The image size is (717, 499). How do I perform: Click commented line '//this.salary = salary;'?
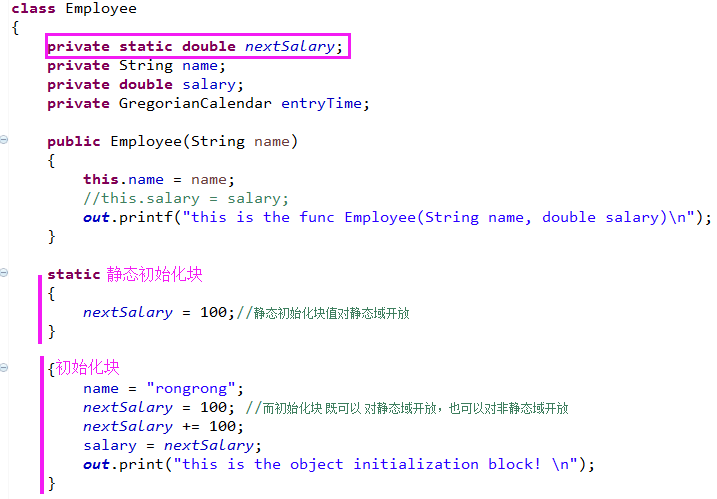(x=186, y=199)
